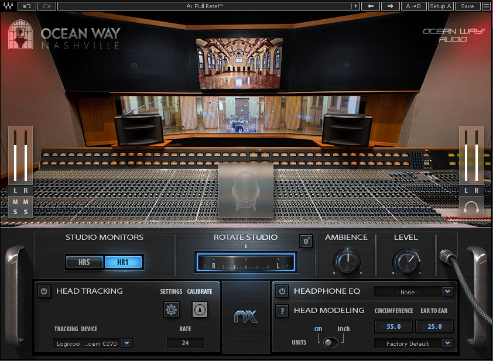Viewport: 493px width, 361px height.
Task: Toggle the Headphone EQ power button
Action: tap(282, 291)
